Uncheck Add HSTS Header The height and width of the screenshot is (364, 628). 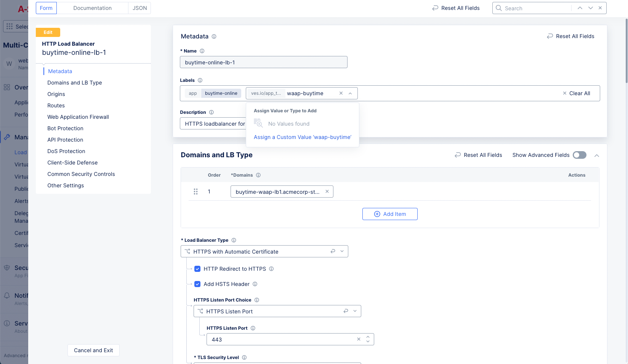[x=197, y=284]
